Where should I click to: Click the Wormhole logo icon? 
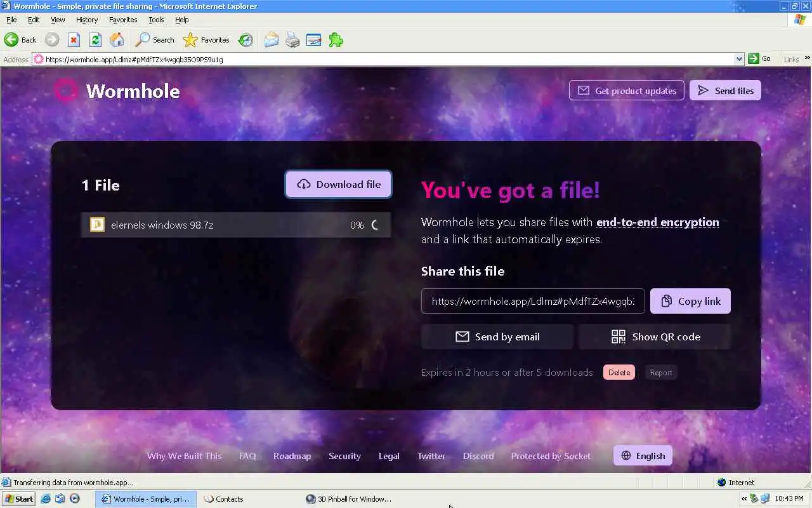point(65,91)
